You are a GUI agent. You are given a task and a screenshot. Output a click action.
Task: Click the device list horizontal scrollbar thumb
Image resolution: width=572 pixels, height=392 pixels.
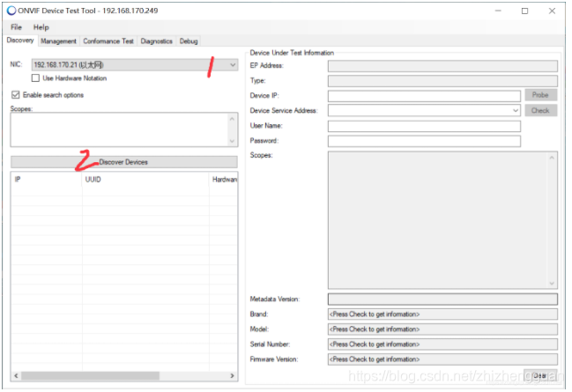tap(90, 375)
